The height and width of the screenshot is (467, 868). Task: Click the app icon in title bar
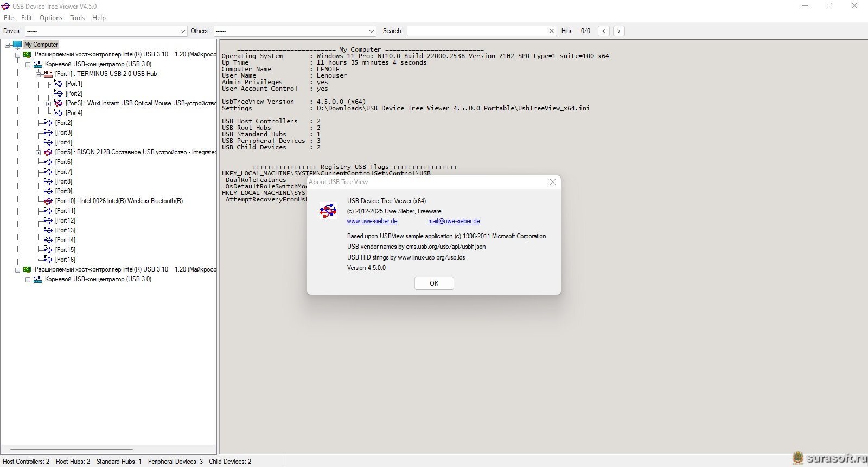5,7
